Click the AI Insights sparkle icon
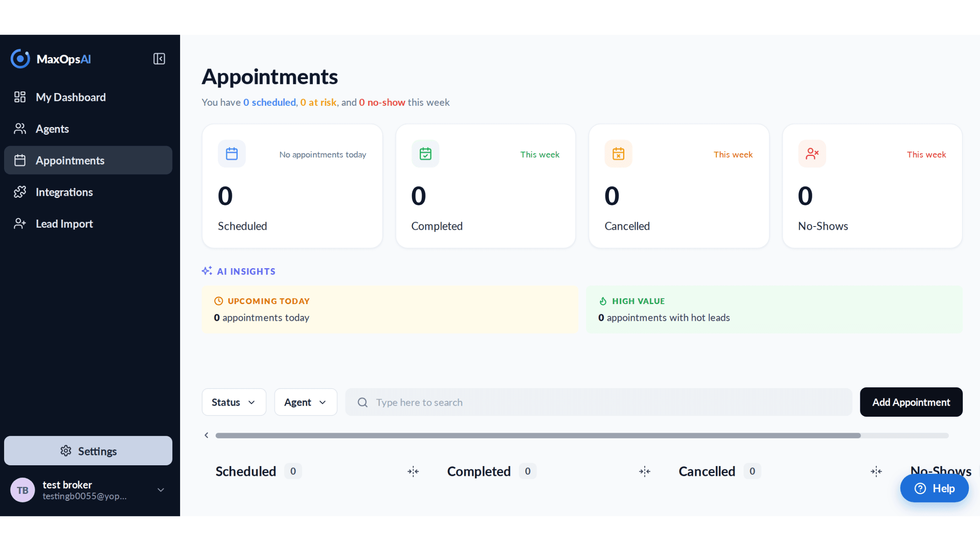This screenshot has height=551, width=980. coord(207,271)
